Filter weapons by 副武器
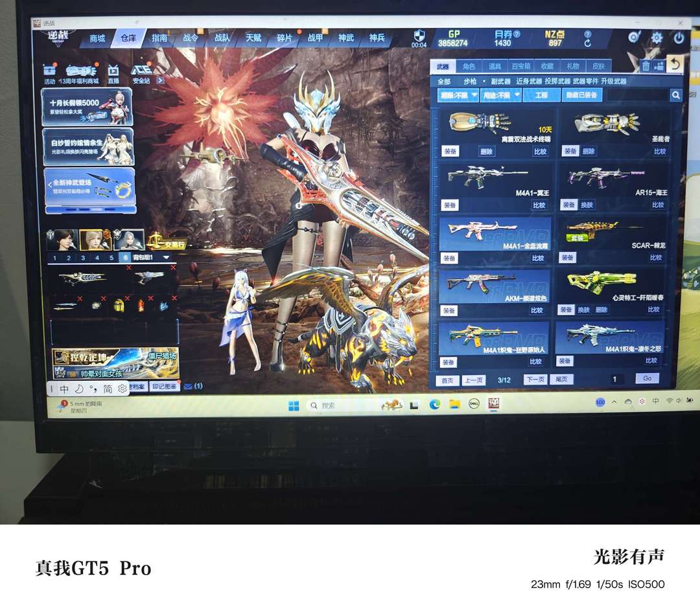 500,81
